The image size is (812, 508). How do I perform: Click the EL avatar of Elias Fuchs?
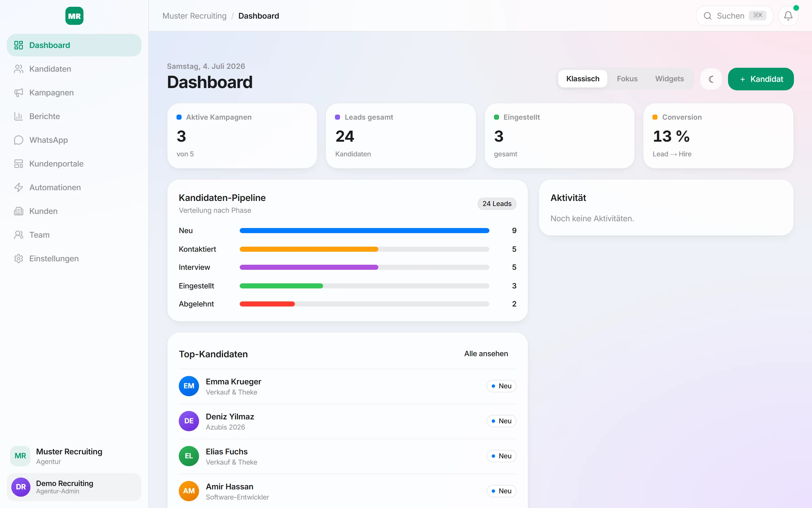coord(189,456)
